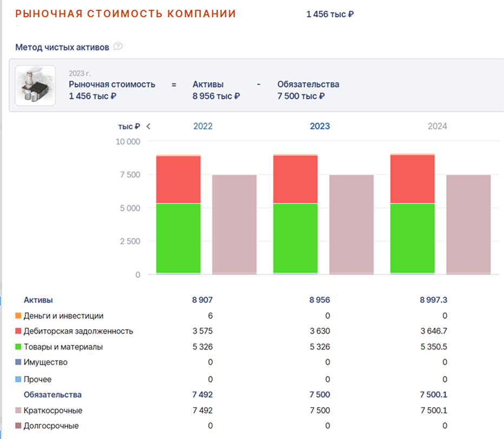
Task: Click the Долгосрочные label
Action: (x=51, y=426)
